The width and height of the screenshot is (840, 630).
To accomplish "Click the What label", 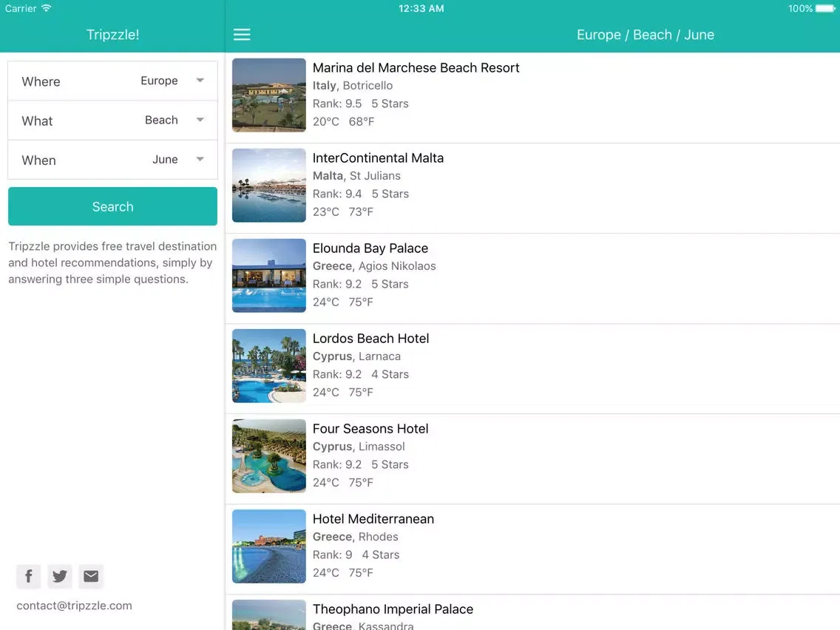I will (x=37, y=121).
